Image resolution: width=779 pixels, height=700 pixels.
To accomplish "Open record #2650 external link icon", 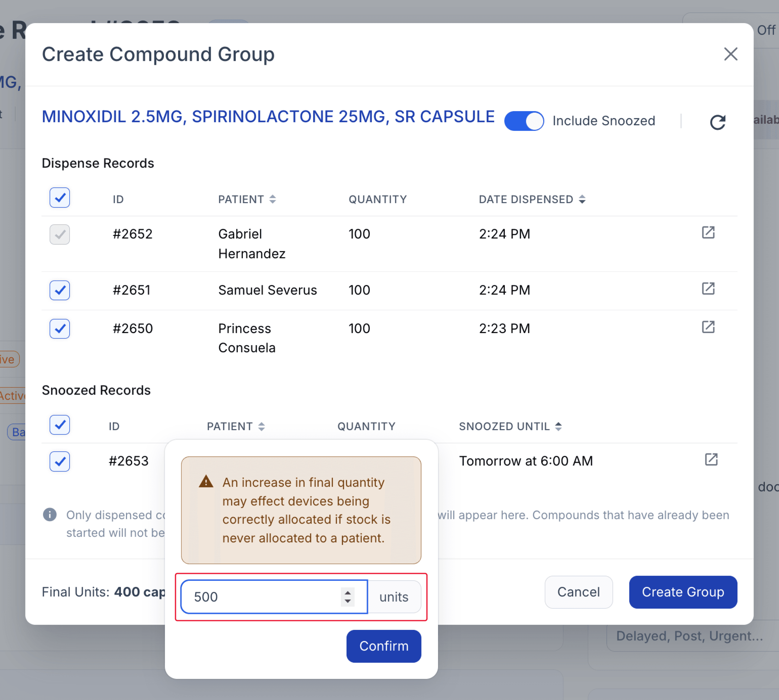I will [x=708, y=327].
